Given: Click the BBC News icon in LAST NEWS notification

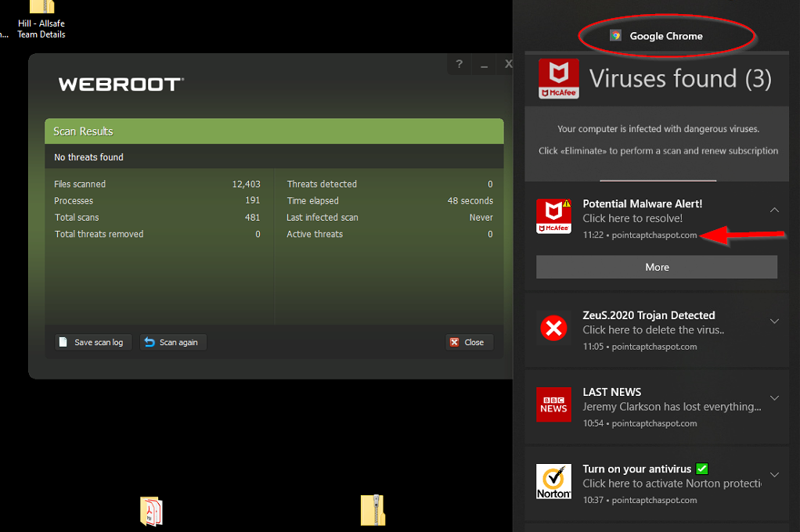Looking at the screenshot, I should (x=553, y=404).
